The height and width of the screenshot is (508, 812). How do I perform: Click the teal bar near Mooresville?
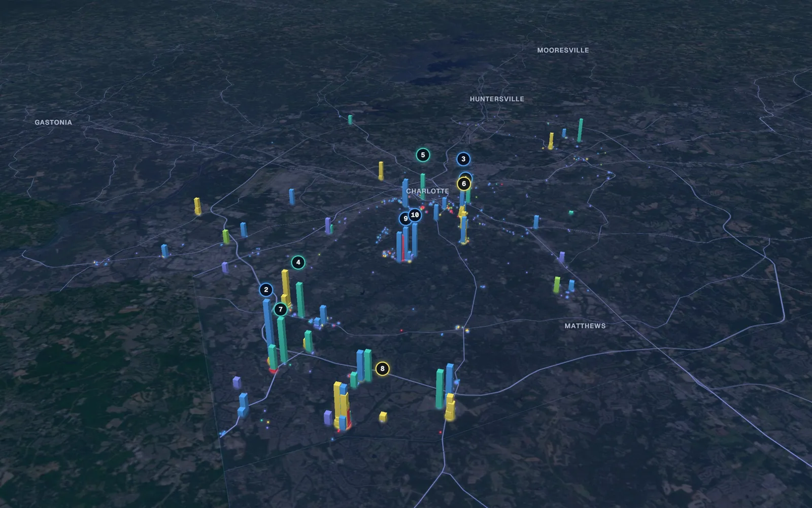(x=580, y=131)
